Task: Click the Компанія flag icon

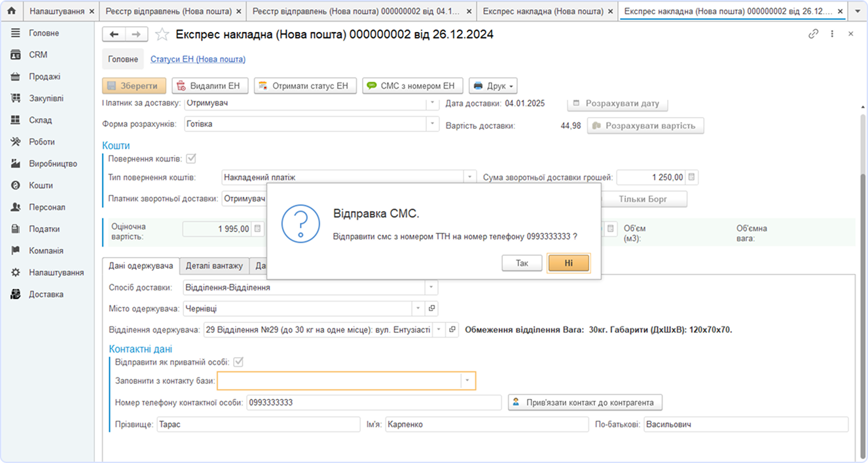Action: tap(16, 251)
